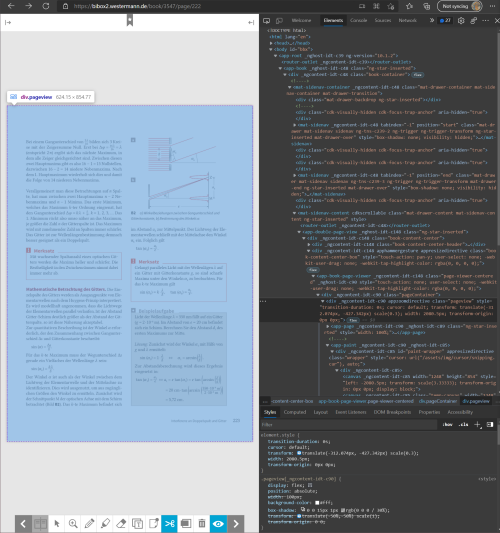Image resolution: width=500 pixels, height=533 pixels.
Task: Go to the next book page
Action: (236, 523)
